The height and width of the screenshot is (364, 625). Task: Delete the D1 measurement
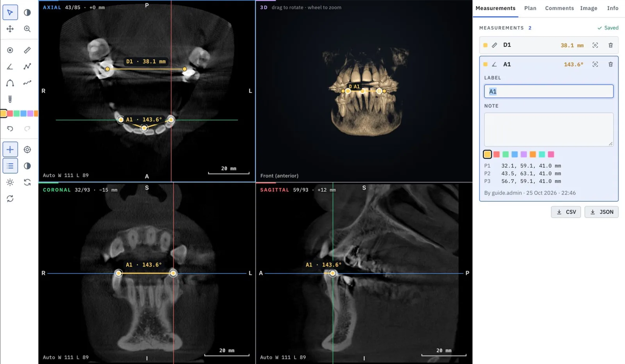tap(611, 45)
